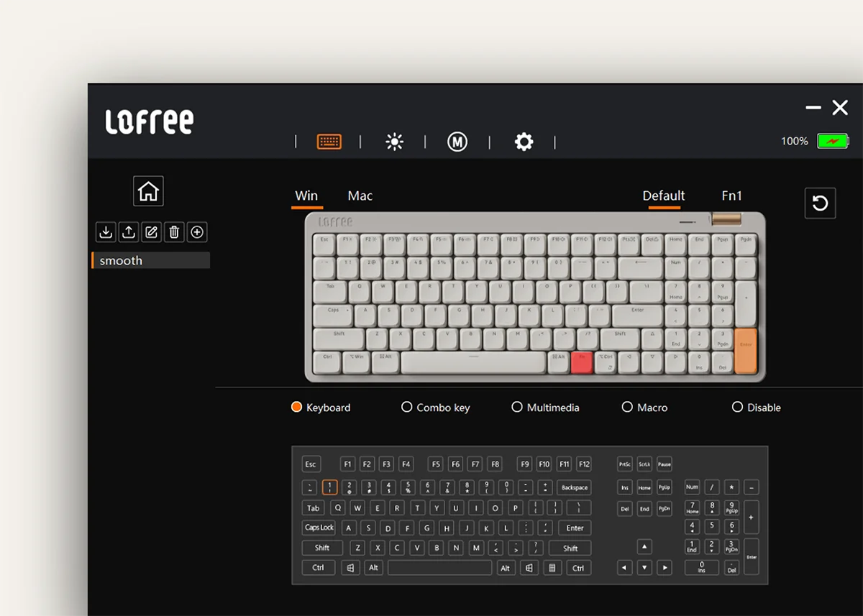Select the Disable radio option
This screenshot has height=616, width=863.
(x=737, y=408)
